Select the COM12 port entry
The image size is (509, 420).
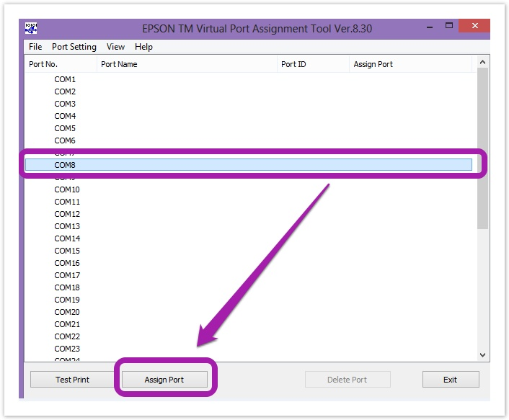coord(67,214)
